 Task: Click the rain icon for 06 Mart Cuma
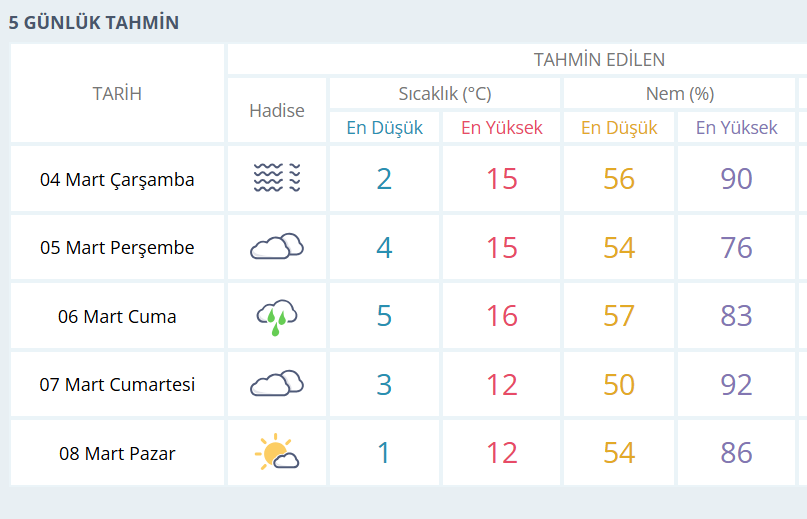(277, 316)
